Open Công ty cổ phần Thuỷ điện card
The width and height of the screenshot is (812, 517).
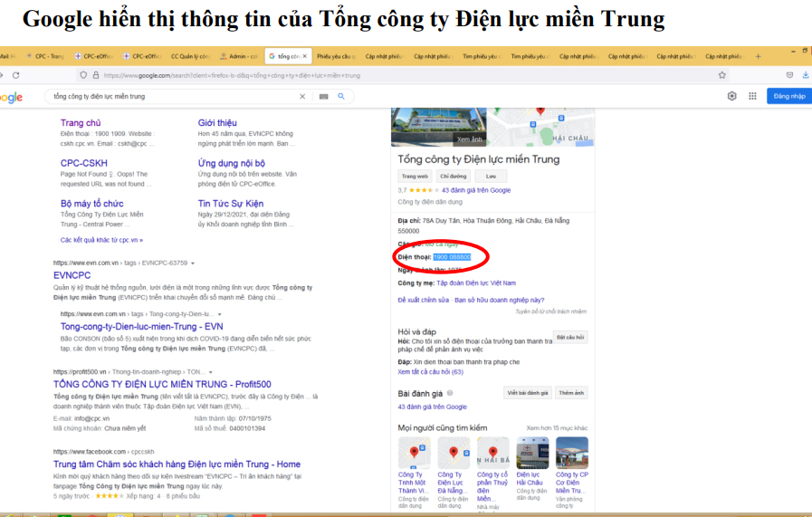(x=492, y=472)
